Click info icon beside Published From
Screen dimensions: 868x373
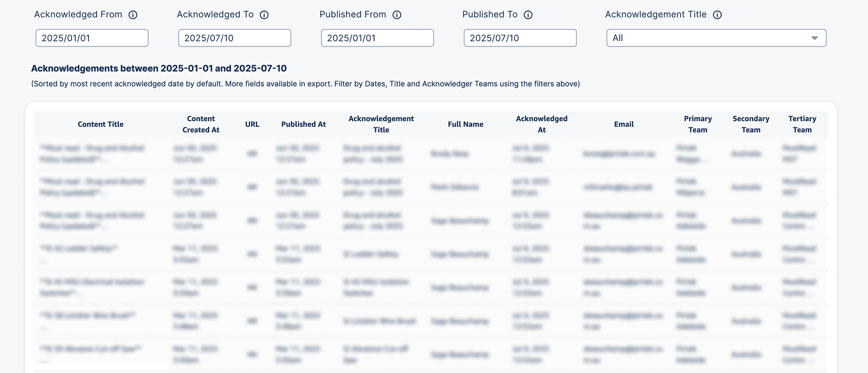point(397,15)
